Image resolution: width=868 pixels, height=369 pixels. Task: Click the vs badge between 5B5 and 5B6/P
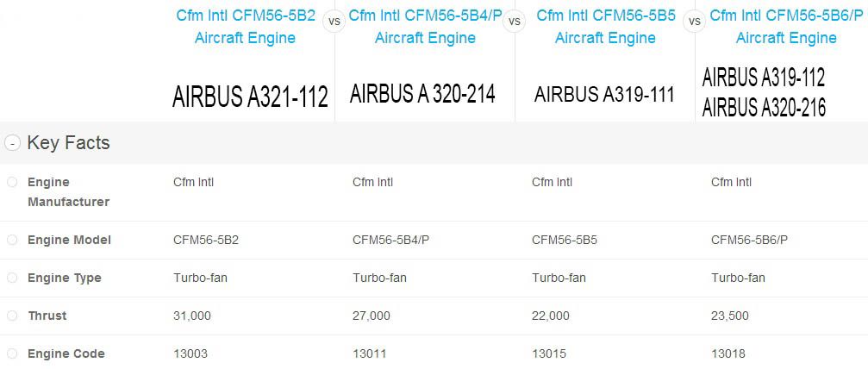[x=694, y=22]
